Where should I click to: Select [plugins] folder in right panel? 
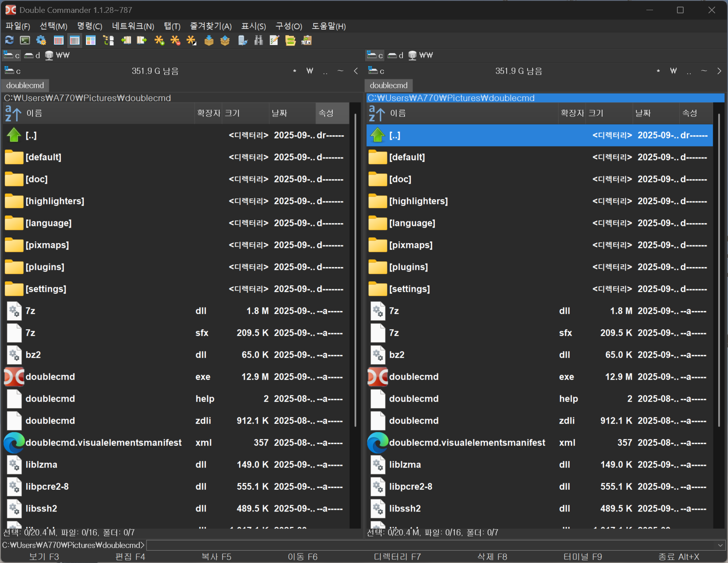539,267
